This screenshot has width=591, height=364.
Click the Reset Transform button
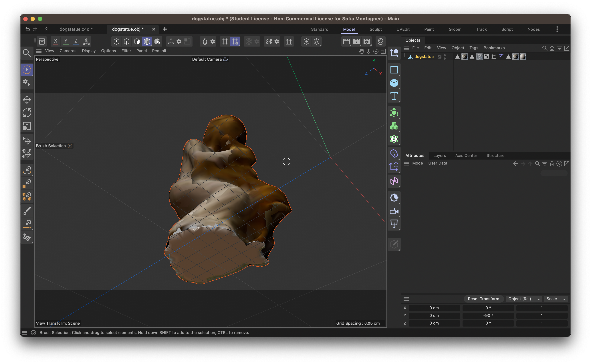click(x=483, y=299)
